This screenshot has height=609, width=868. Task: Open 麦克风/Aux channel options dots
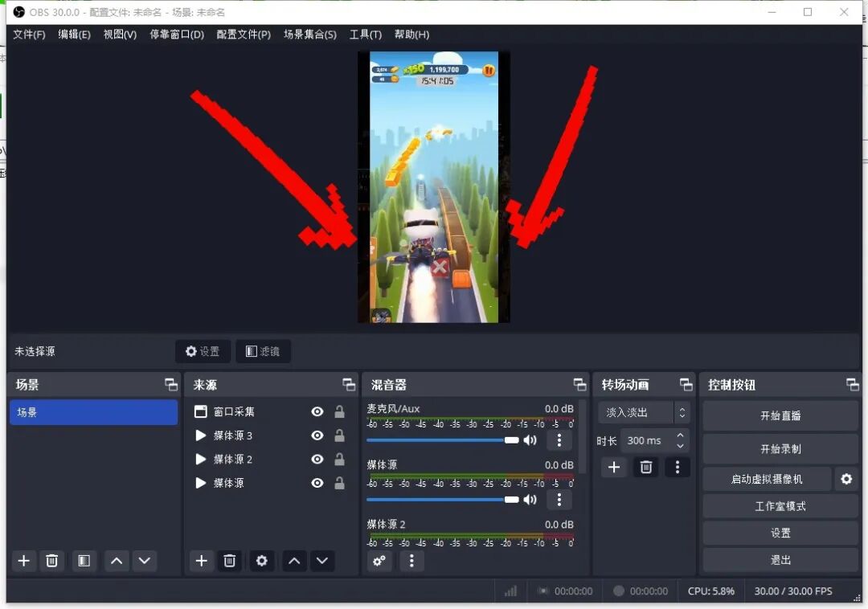tap(559, 440)
